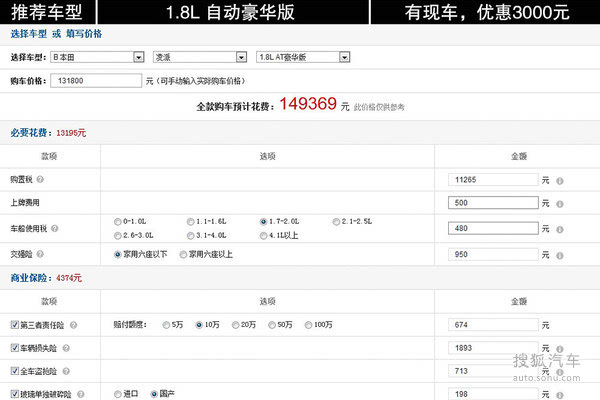600x400 pixels.
Task: Select 进口 for glass breakage insurance
Action: (x=120, y=395)
